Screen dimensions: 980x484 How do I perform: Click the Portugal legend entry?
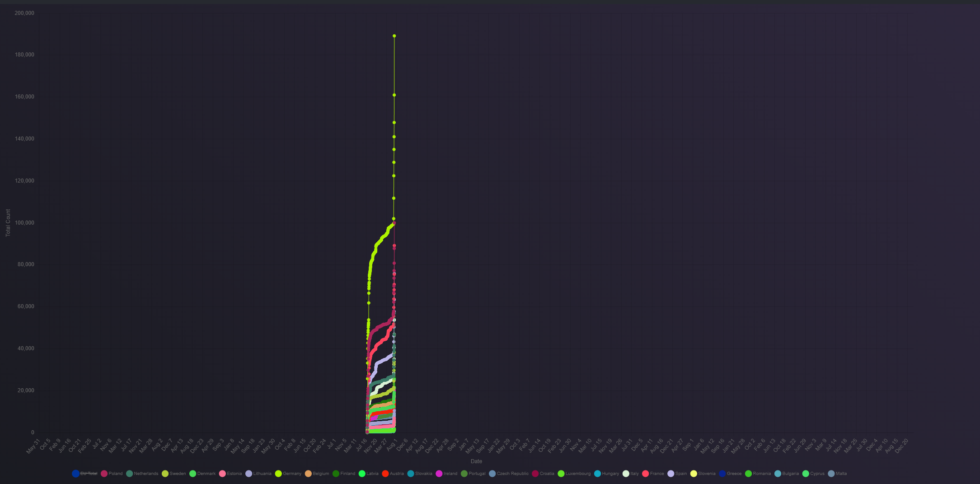pos(473,474)
